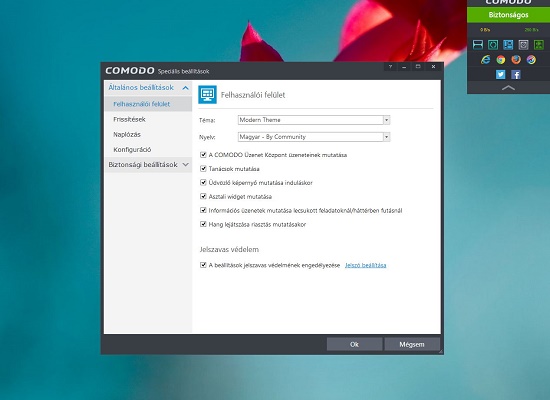The width and height of the screenshot is (550, 400).
Task: Click the outgoing traffic value in the widget
Action: coord(485,30)
